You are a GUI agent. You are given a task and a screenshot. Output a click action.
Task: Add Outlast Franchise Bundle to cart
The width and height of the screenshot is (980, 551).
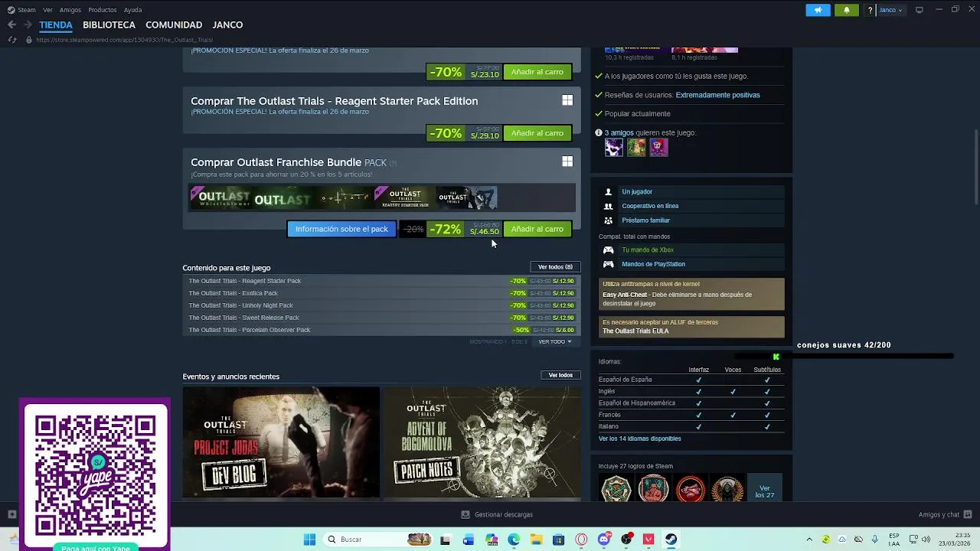point(537,229)
